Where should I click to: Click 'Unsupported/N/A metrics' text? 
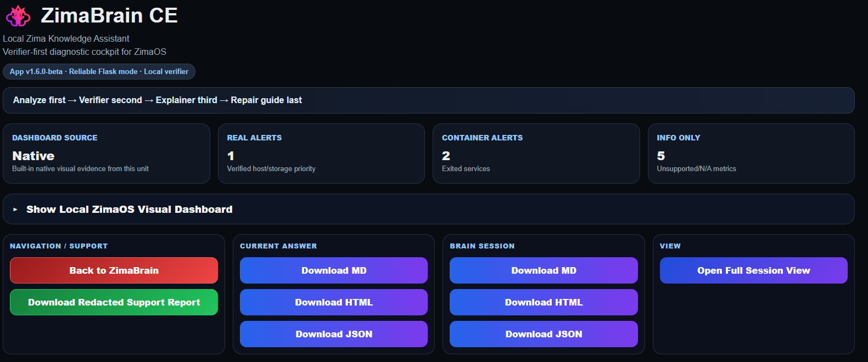[x=696, y=168]
